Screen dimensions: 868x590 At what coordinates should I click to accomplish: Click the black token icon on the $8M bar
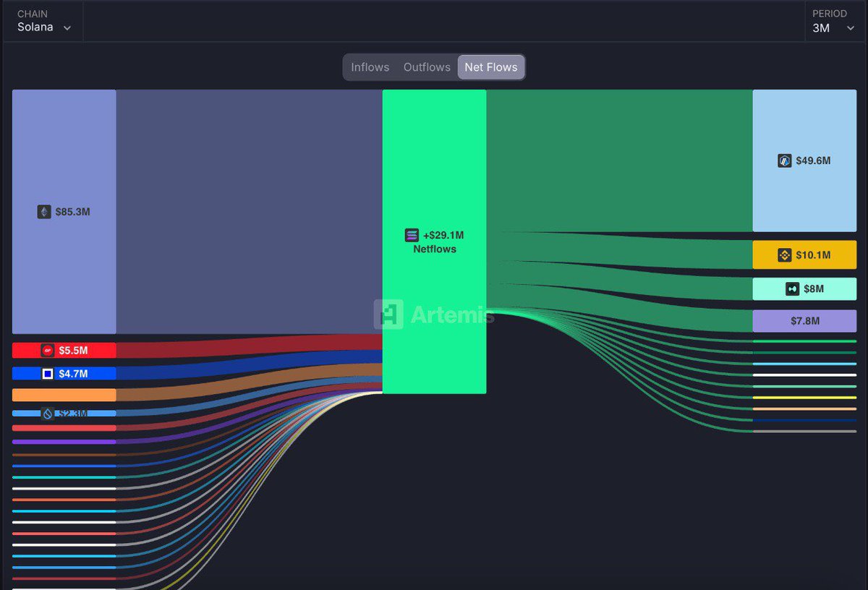792,288
